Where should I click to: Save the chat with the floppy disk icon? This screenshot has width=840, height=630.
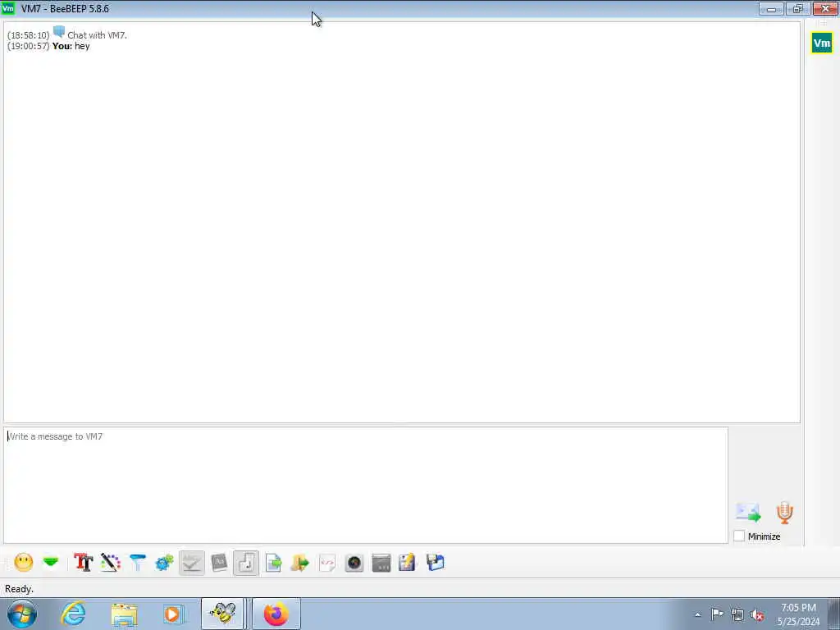pos(435,563)
